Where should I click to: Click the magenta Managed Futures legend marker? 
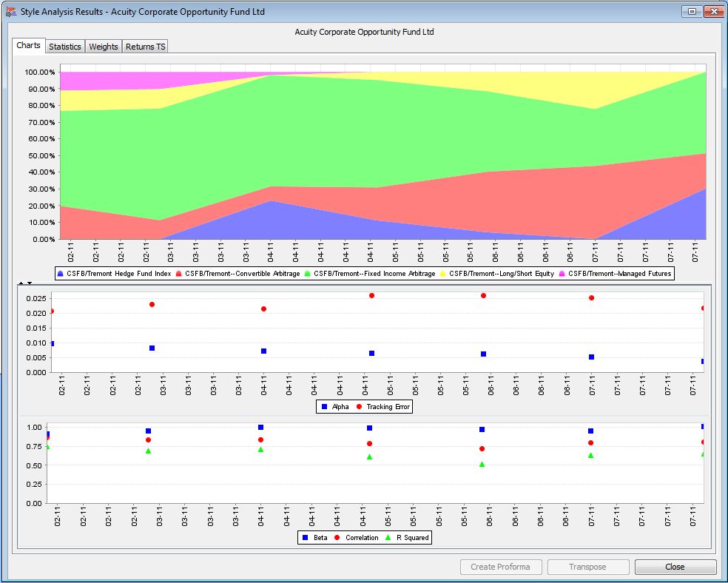pyautogui.click(x=562, y=274)
